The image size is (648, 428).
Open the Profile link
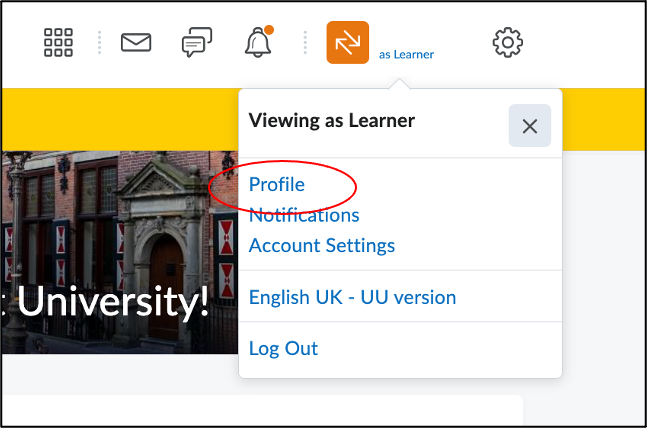pos(276,185)
